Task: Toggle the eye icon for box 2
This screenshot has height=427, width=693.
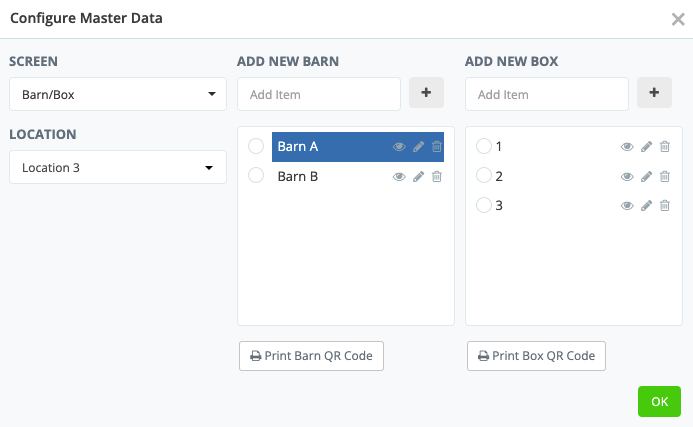Action: (x=627, y=177)
